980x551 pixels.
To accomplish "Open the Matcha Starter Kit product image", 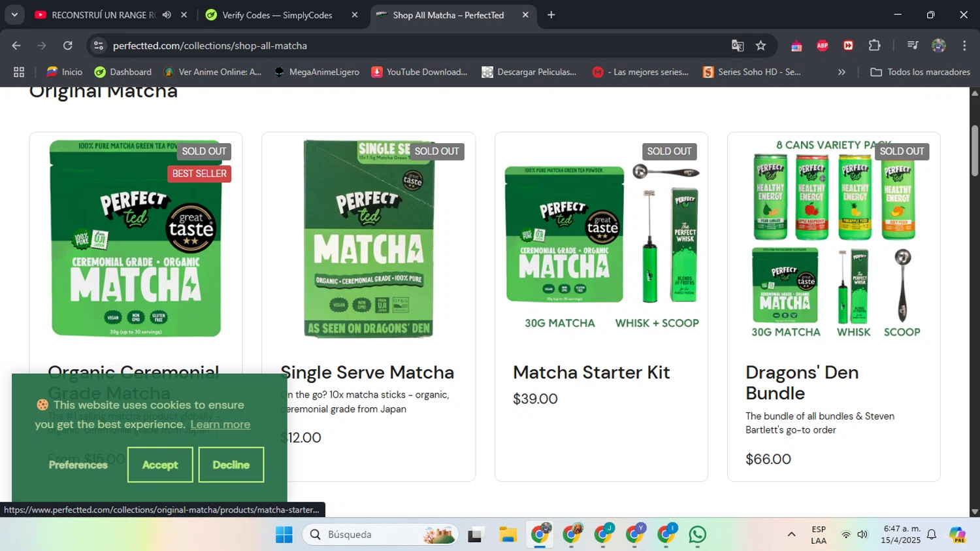I will pos(601,239).
